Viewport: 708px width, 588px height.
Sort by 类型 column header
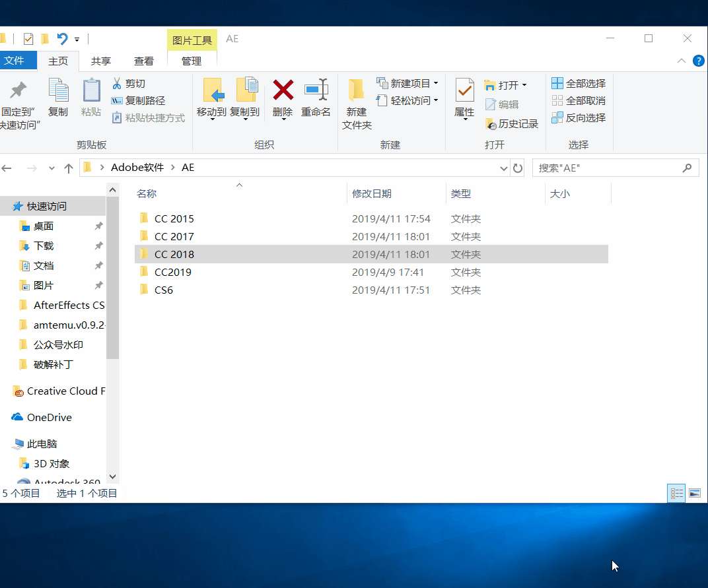460,193
